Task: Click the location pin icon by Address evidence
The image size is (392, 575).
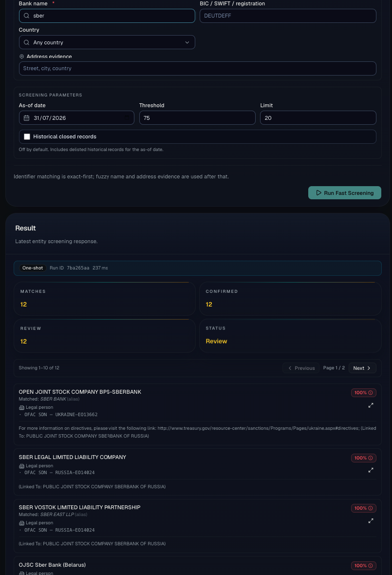Action: pos(21,57)
